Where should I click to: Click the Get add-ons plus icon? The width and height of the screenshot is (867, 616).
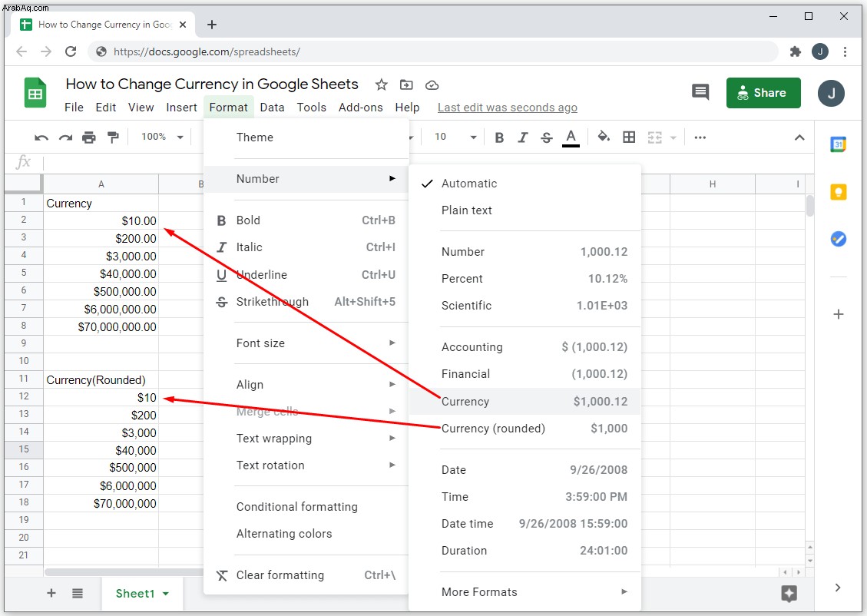pos(839,314)
